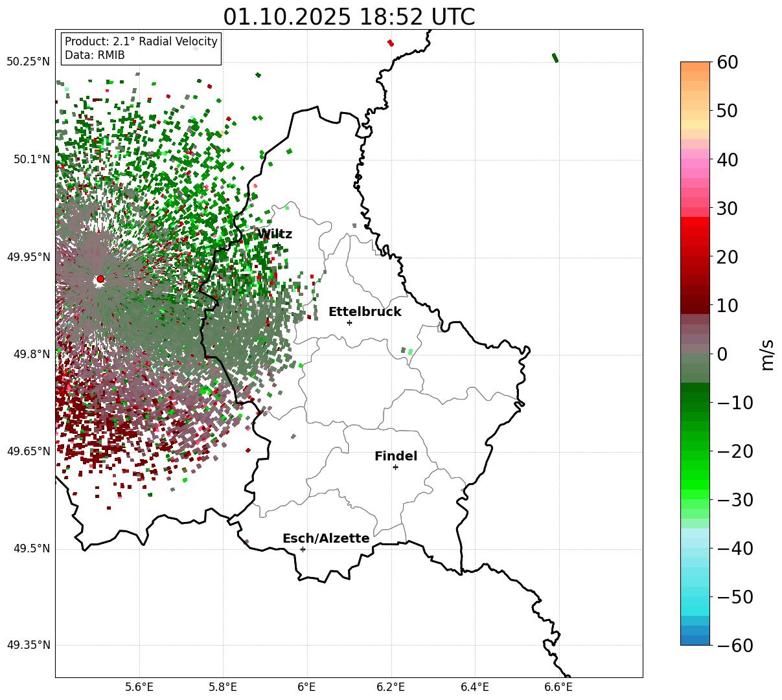Click the 6.4°E longitude tick label
The image size is (782, 700).
click(x=475, y=687)
